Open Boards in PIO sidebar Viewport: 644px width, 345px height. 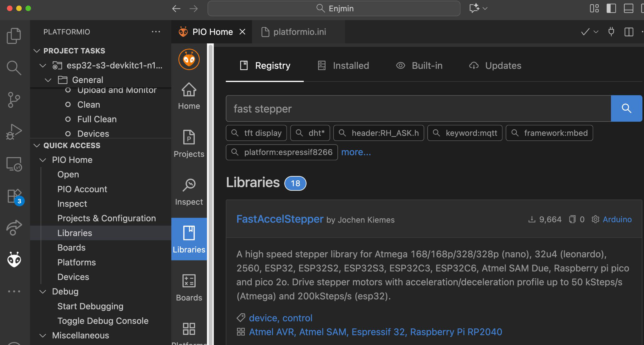(189, 288)
